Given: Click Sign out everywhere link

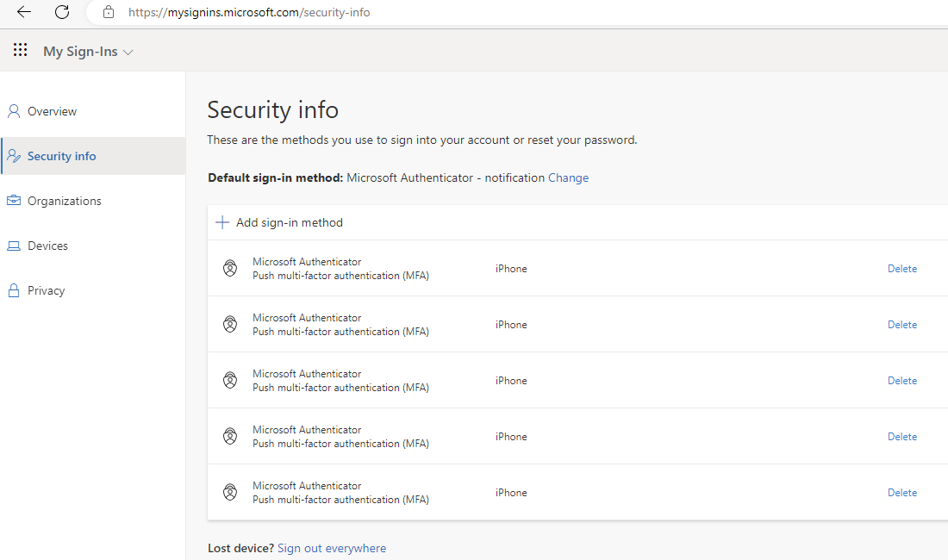Looking at the screenshot, I should click(331, 548).
